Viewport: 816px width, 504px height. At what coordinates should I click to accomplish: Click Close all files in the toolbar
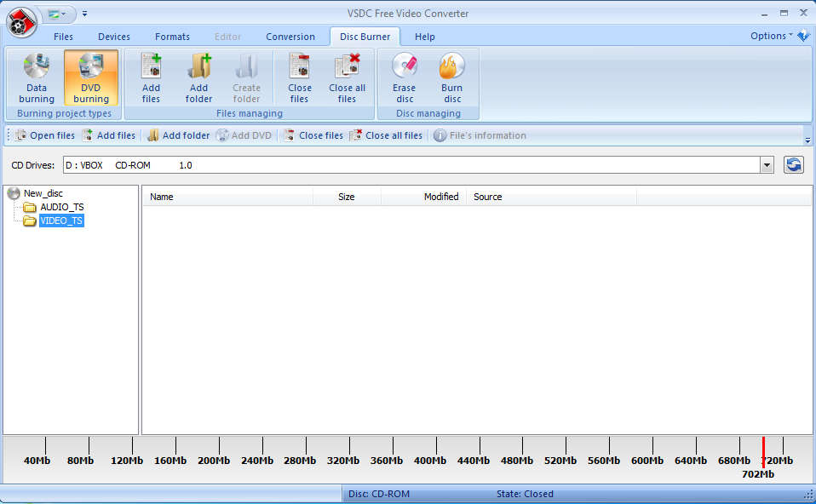coord(386,135)
